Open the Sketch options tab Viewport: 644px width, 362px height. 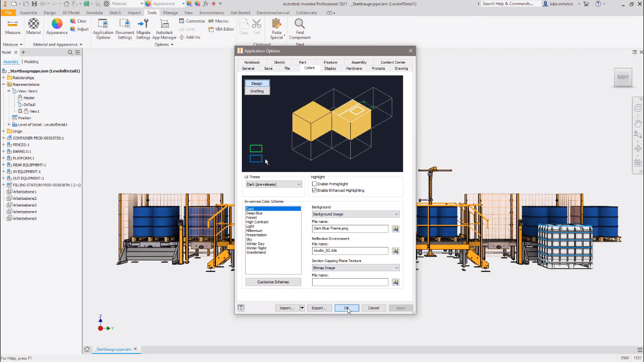280,62
